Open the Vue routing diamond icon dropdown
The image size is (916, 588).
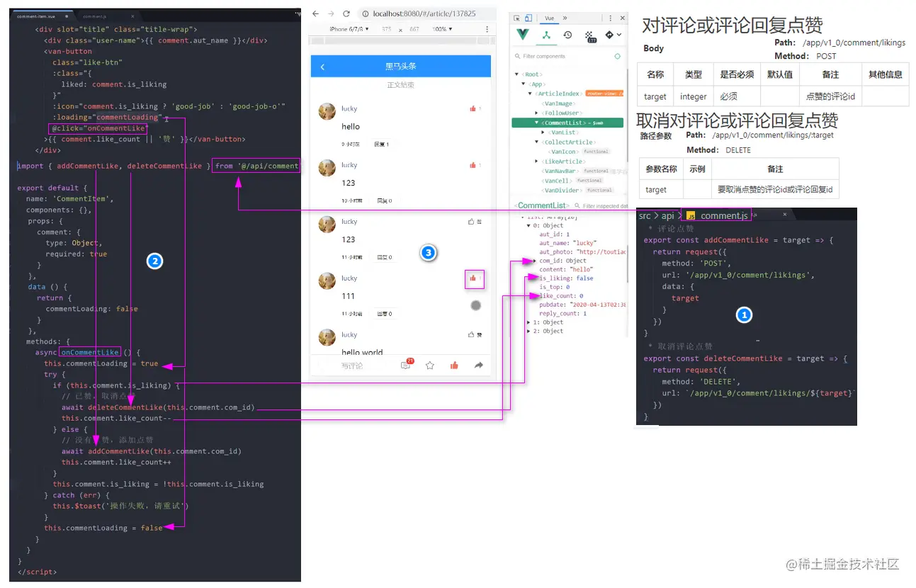click(613, 35)
